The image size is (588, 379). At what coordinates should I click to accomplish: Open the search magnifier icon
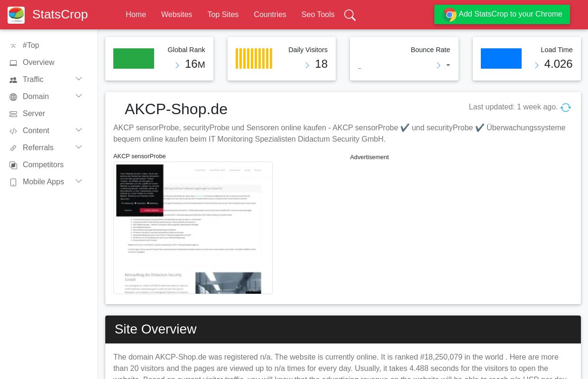point(350,15)
